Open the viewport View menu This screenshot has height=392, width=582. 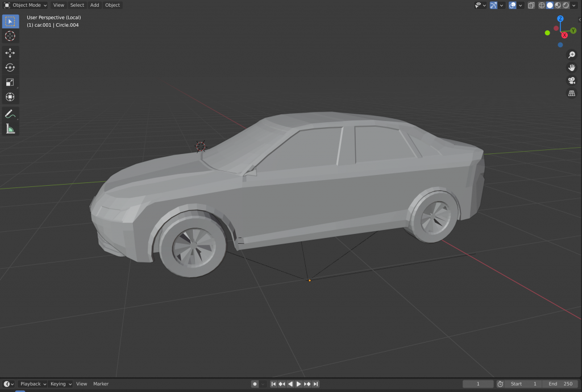tap(59, 5)
